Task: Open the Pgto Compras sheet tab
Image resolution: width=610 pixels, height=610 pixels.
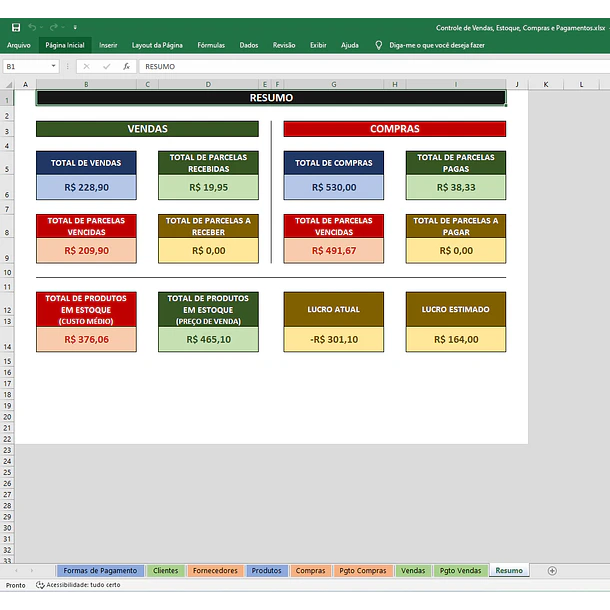Action: click(363, 570)
